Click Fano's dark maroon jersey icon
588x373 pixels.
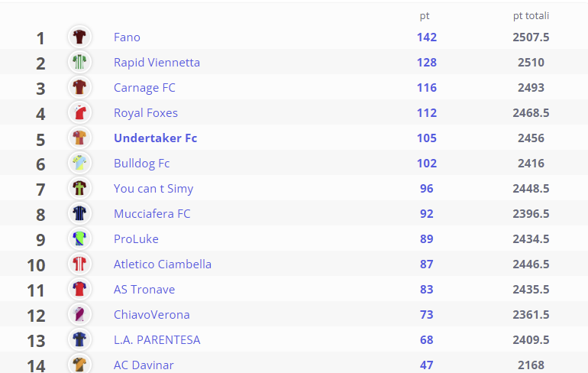(79, 37)
